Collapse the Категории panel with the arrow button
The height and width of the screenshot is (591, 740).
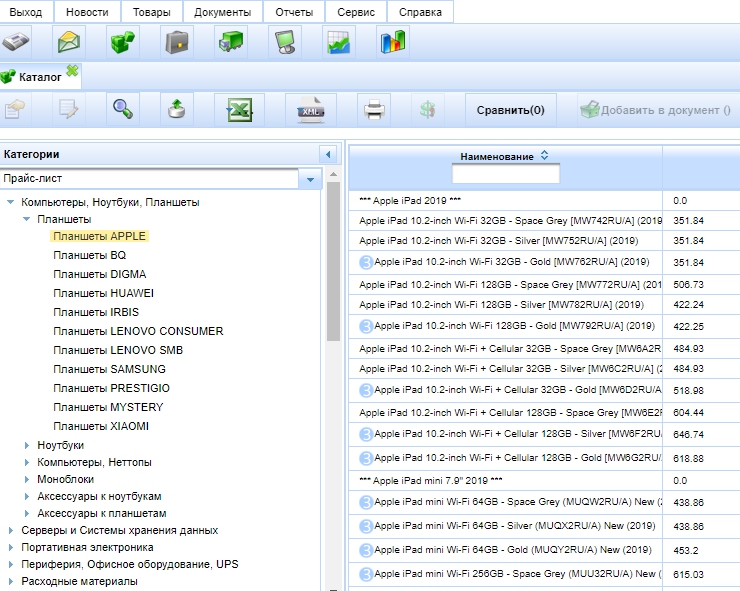coord(326,154)
